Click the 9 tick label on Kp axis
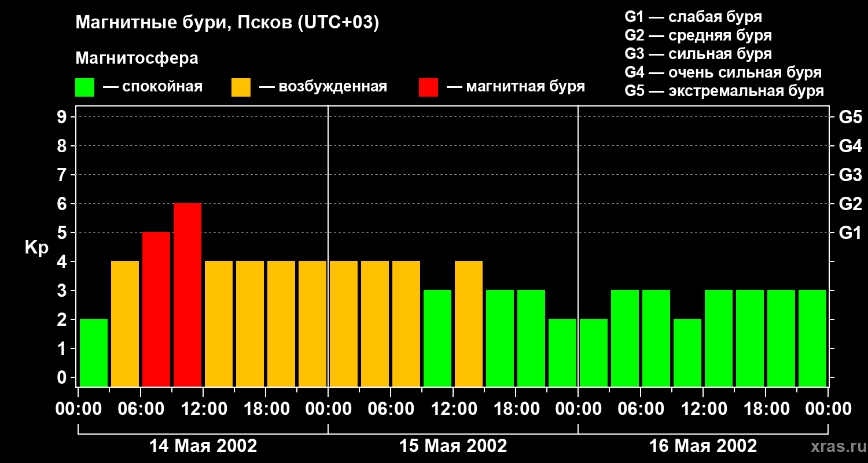Image resolution: width=868 pixels, height=463 pixels. [x=62, y=117]
